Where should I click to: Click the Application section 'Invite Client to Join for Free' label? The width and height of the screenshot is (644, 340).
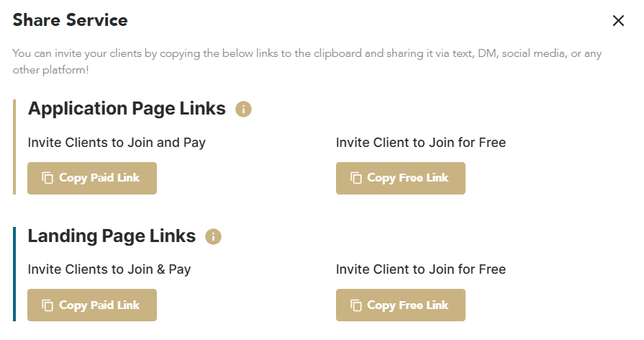[421, 143]
